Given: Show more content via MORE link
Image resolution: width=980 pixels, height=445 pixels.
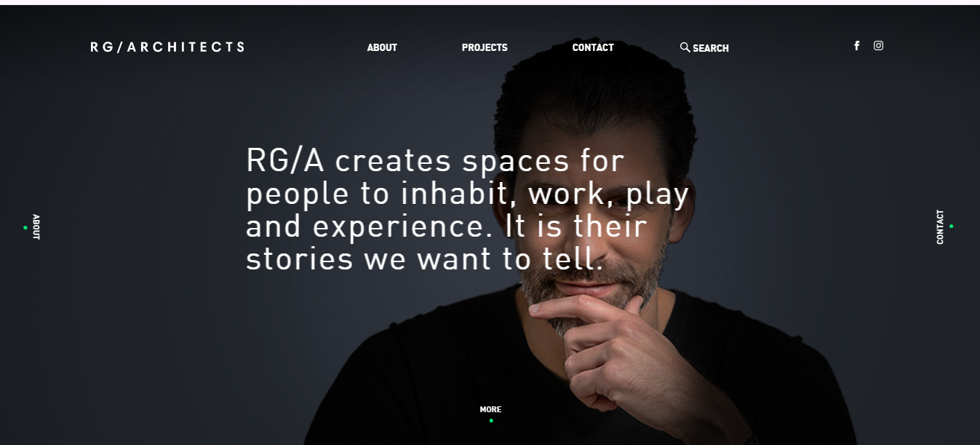Looking at the screenshot, I should (490, 409).
